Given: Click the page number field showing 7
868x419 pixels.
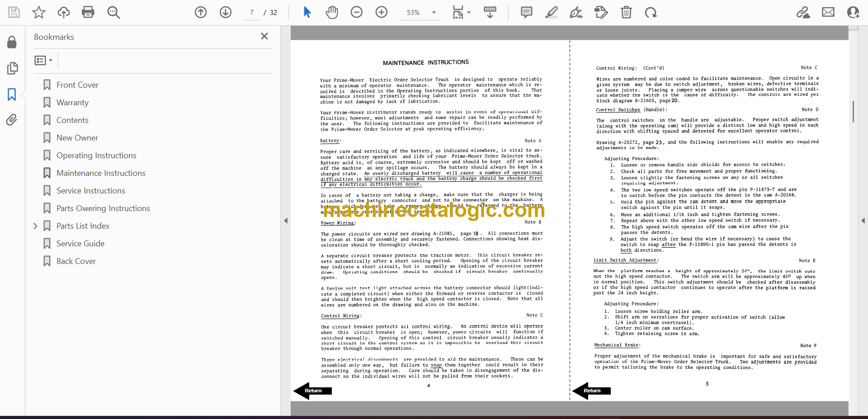Looking at the screenshot, I should click(x=251, y=13).
